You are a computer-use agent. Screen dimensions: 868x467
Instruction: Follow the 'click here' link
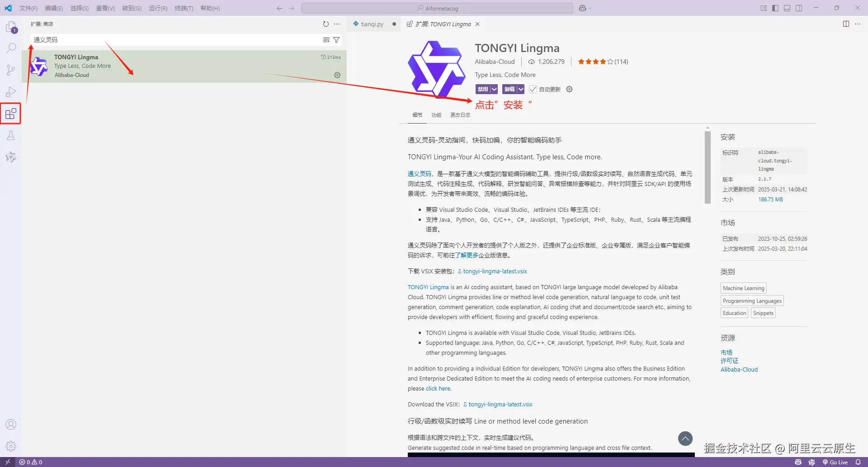pos(438,389)
